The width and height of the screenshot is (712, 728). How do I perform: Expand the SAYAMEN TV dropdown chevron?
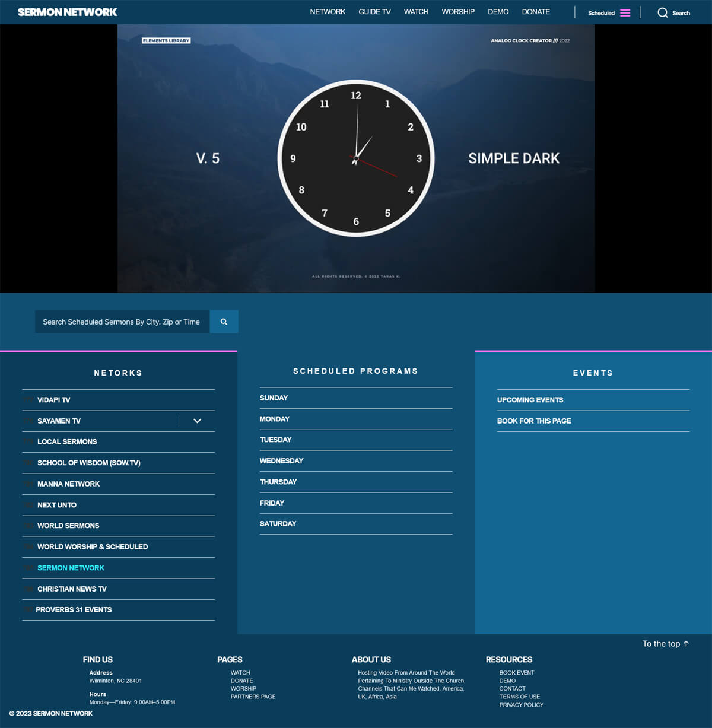pos(196,421)
